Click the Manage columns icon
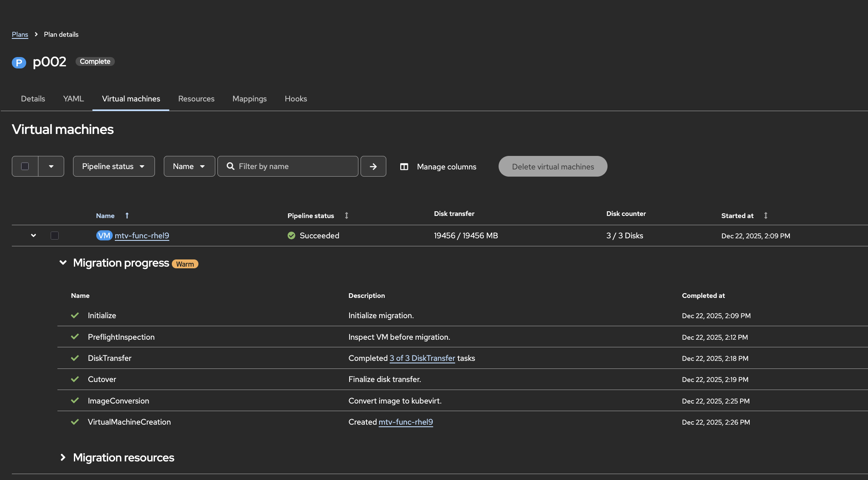 [404, 167]
